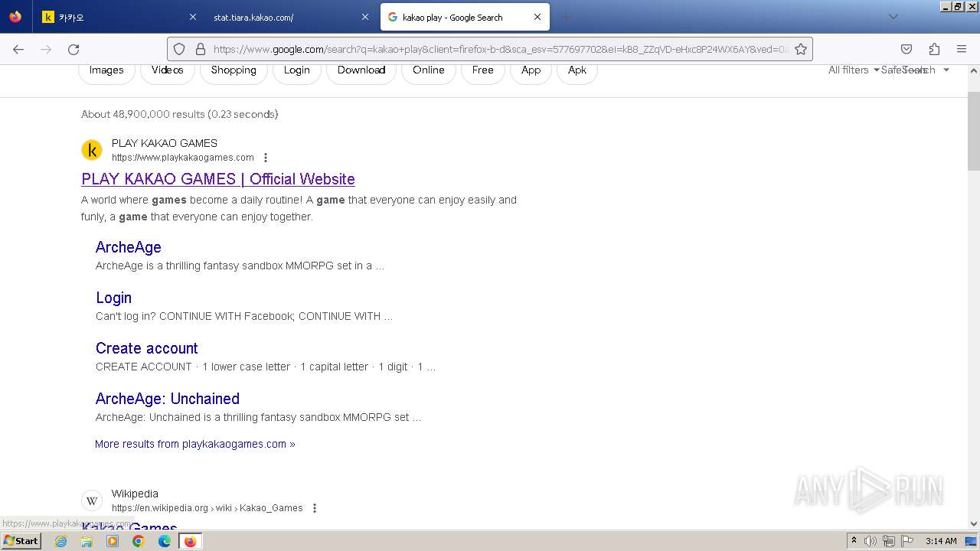Select the Download filter chip
The width and height of the screenshot is (980, 551).
(x=361, y=70)
